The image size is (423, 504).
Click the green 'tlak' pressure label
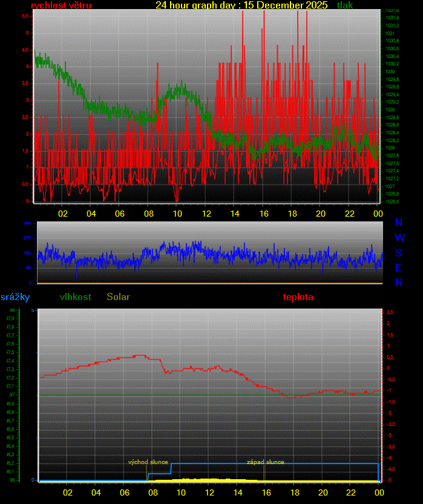[345, 5]
